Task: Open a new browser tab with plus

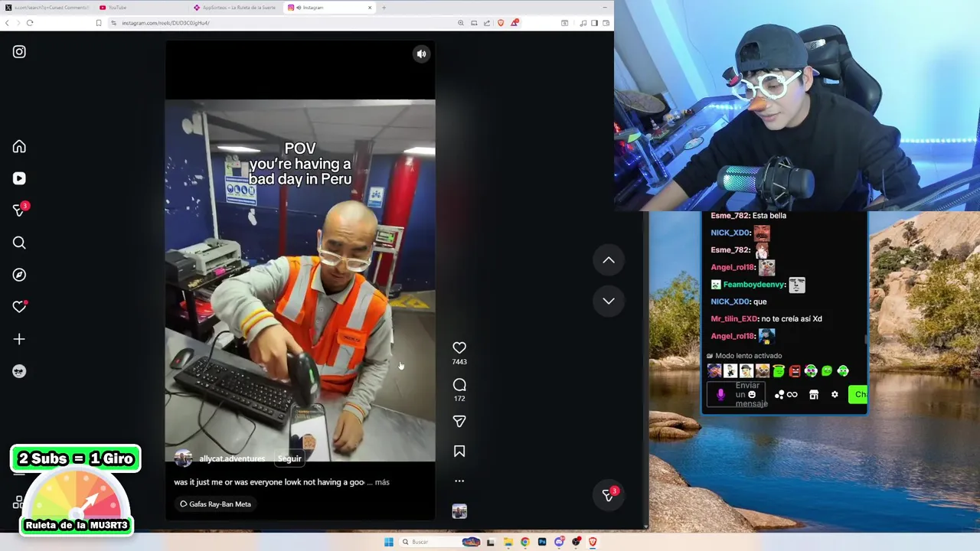Action: tap(384, 8)
